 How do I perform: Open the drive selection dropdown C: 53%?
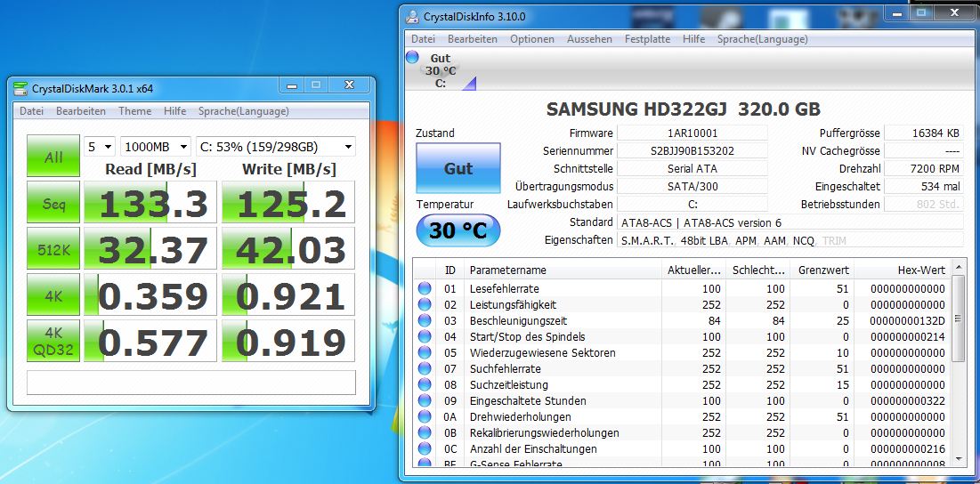pyautogui.click(x=276, y=147)
